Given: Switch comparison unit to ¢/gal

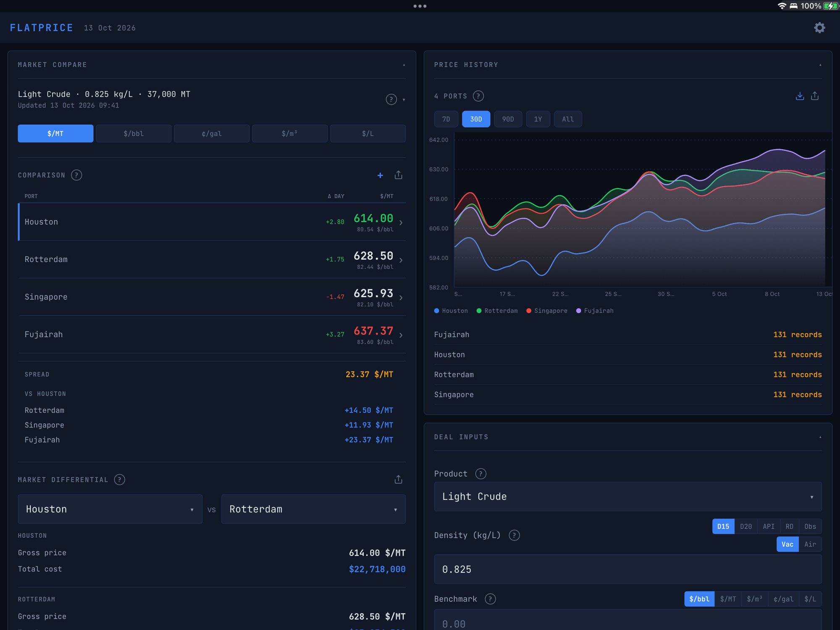Looking at the screenshot, I should pos(212,133).
